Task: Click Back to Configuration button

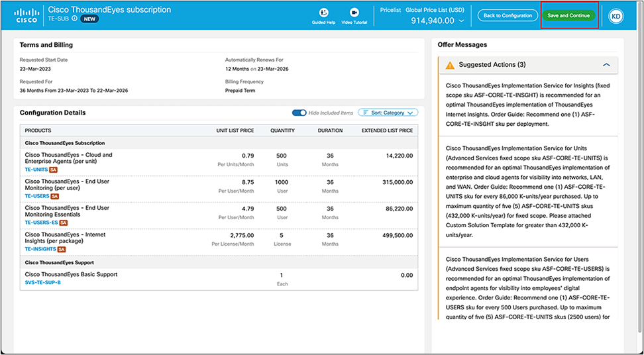Action: (x=508, y=16)
